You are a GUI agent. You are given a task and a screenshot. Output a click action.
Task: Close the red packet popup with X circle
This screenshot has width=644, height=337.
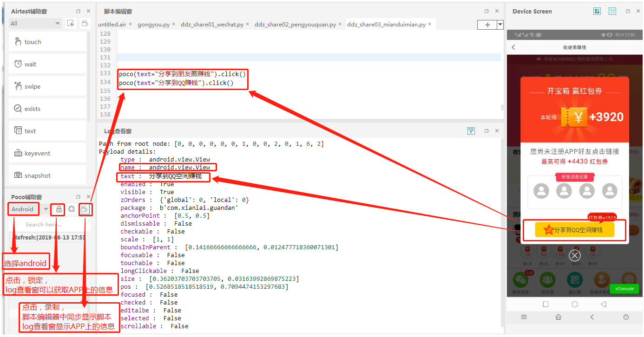[x=575, y=255]
